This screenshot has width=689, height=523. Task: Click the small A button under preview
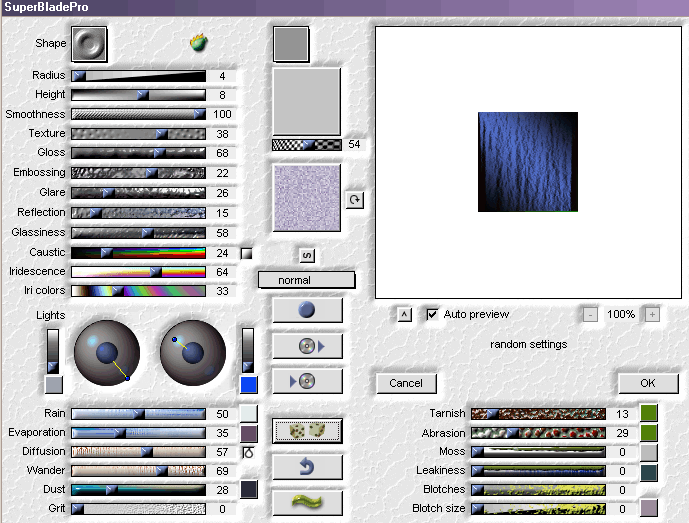(x=404, y=314)
